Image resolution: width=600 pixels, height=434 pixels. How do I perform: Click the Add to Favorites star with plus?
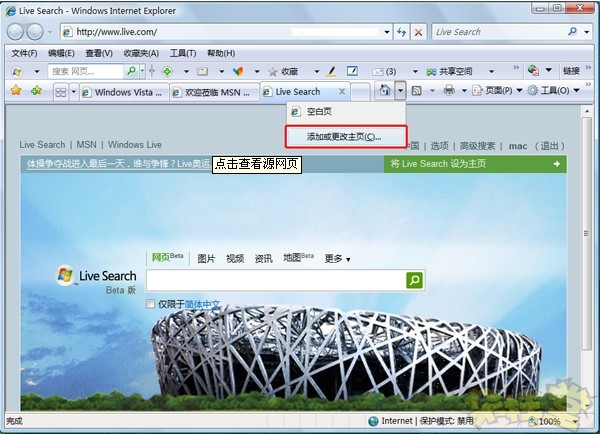36,91
